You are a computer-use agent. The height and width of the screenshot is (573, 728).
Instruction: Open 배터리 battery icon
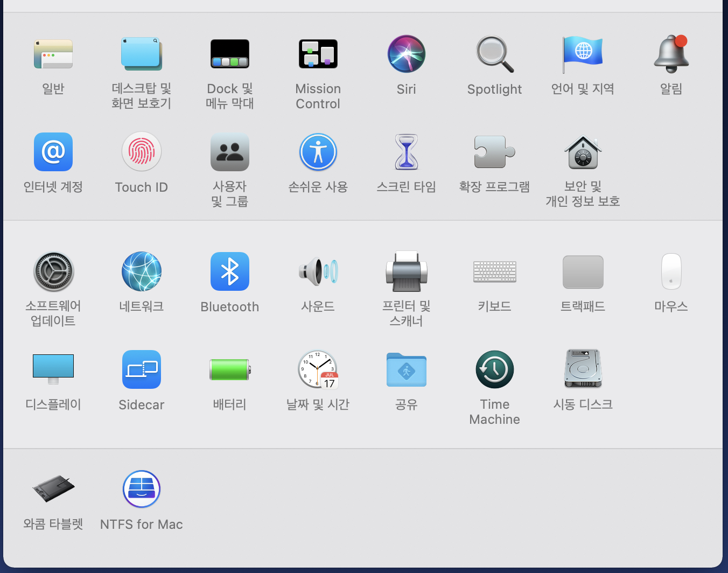click(x=230, y=369)
